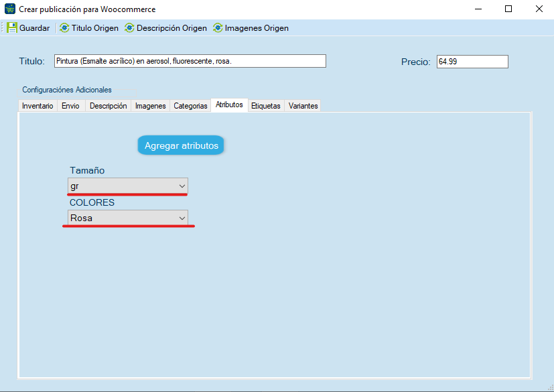Click the Descripción Origen toolbar label
The width and height of the screenshot is (554, 392).
coord(171,28)
